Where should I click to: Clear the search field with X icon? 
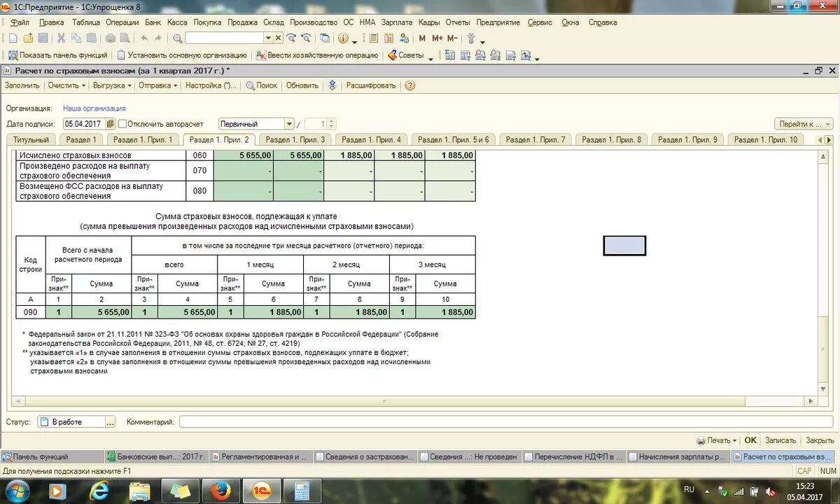click(x=278, y=38)
